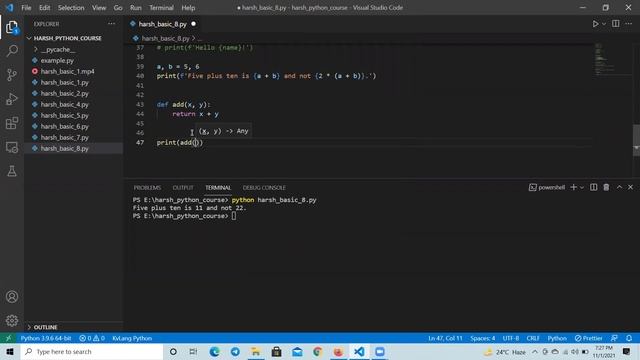Change encoding via UTF-8 status item
640x360 pixels.
pos(511,338)
